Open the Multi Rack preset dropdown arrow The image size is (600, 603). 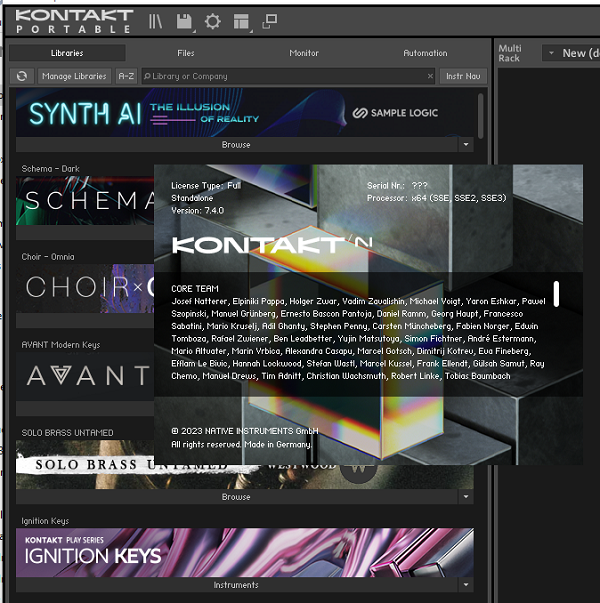(x=551, y=53)
